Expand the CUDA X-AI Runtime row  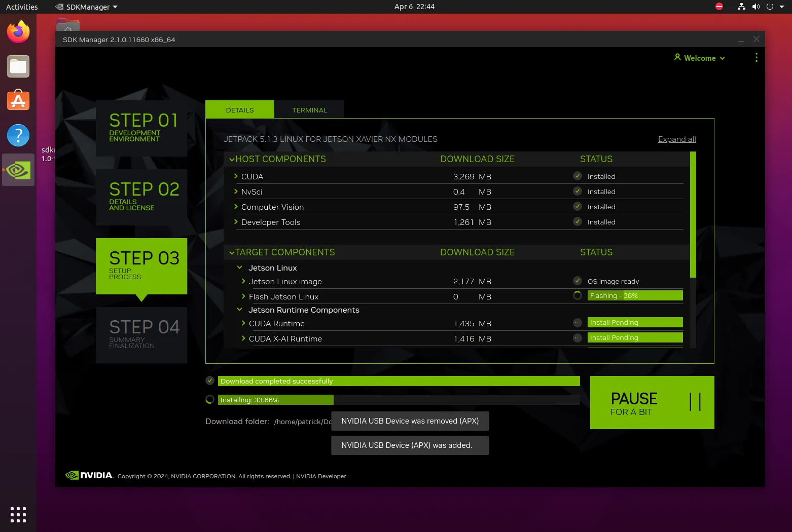(243, 338)
